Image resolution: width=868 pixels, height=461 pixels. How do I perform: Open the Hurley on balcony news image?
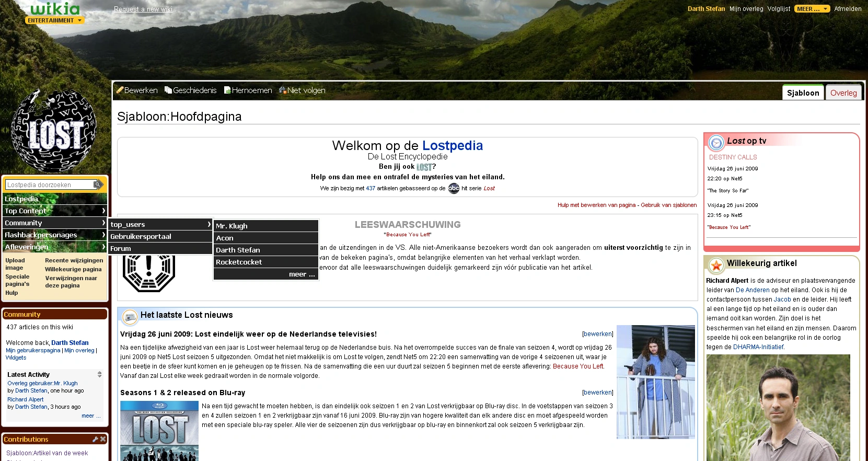(656, 382)
